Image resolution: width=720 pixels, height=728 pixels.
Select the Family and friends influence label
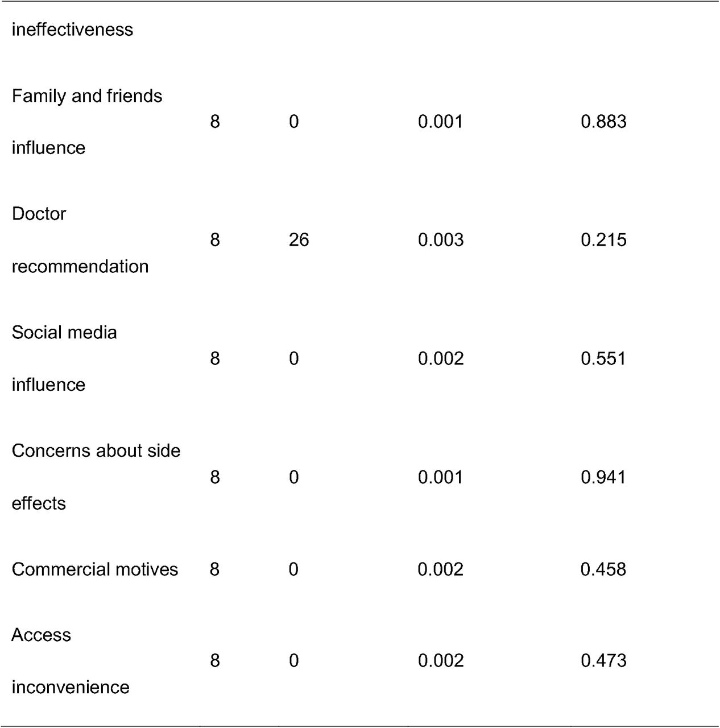(x=87, y=122)
